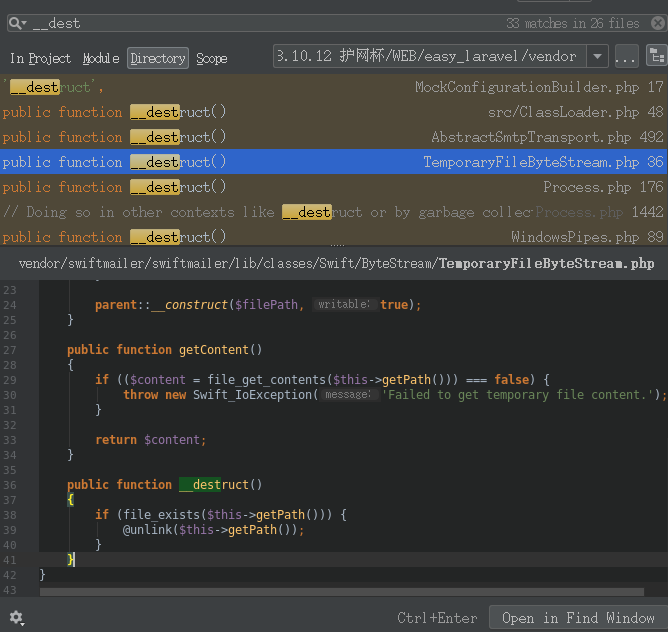
Task: Open search history magnifier dropdown
Action: click(x=17, y=23)
